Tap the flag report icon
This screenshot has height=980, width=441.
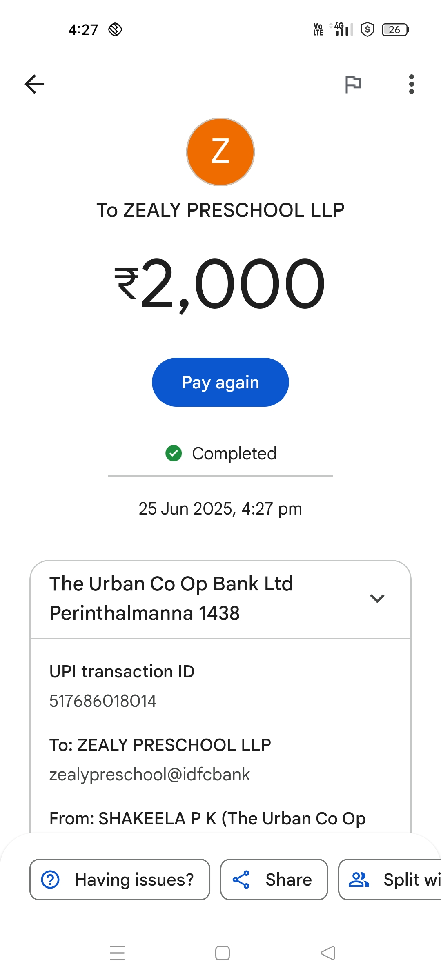pos(353,84)
